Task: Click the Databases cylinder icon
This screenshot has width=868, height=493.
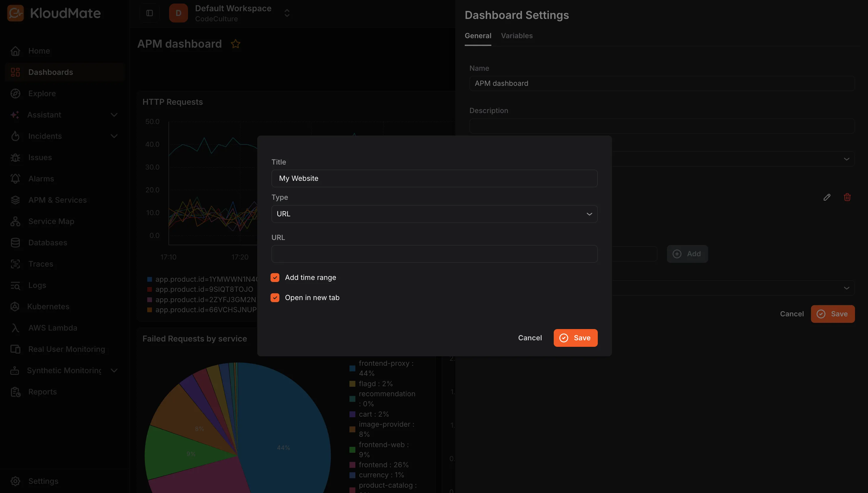Action: pyautogui.click(x=15, y=243)
